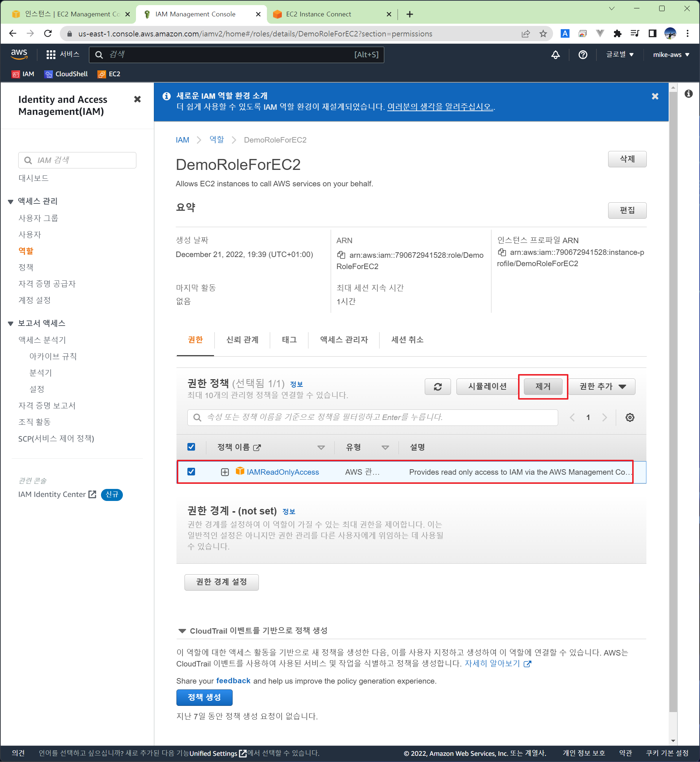Open the browser extensions puzzle icon

point(618,34)
